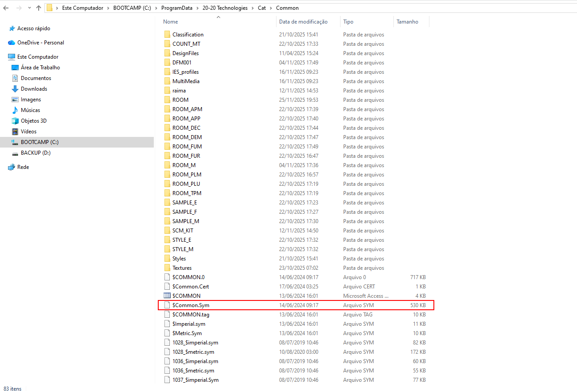This screenshot has width=577, height=392.
Task: Select BACKUP (D:) drive in sidebar
Action: coord(36,153)
